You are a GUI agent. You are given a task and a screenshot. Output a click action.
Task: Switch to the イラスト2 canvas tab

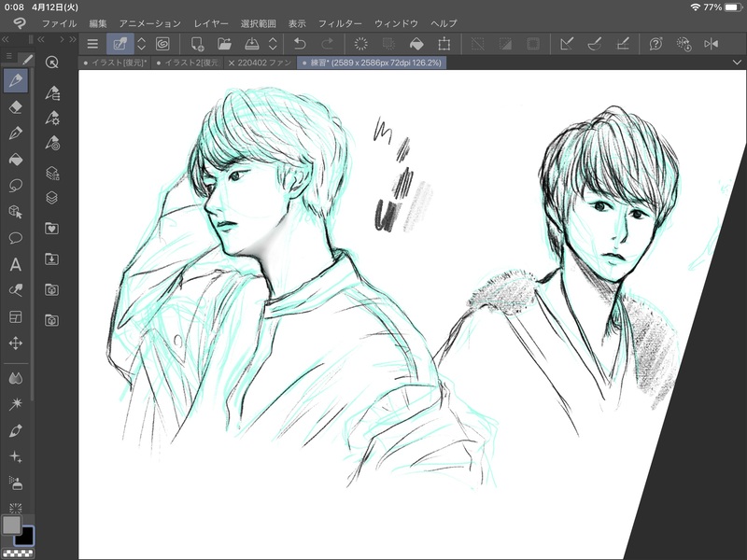(x=190, y=63)
